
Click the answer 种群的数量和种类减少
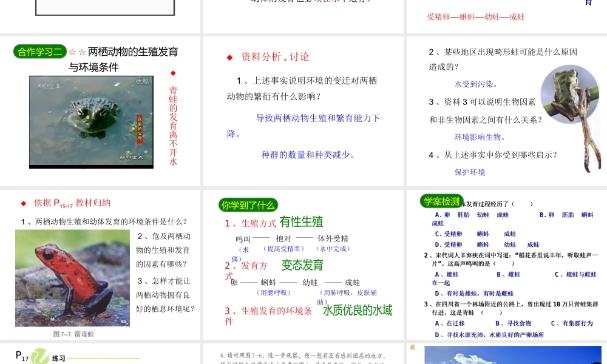pos(308,155)
